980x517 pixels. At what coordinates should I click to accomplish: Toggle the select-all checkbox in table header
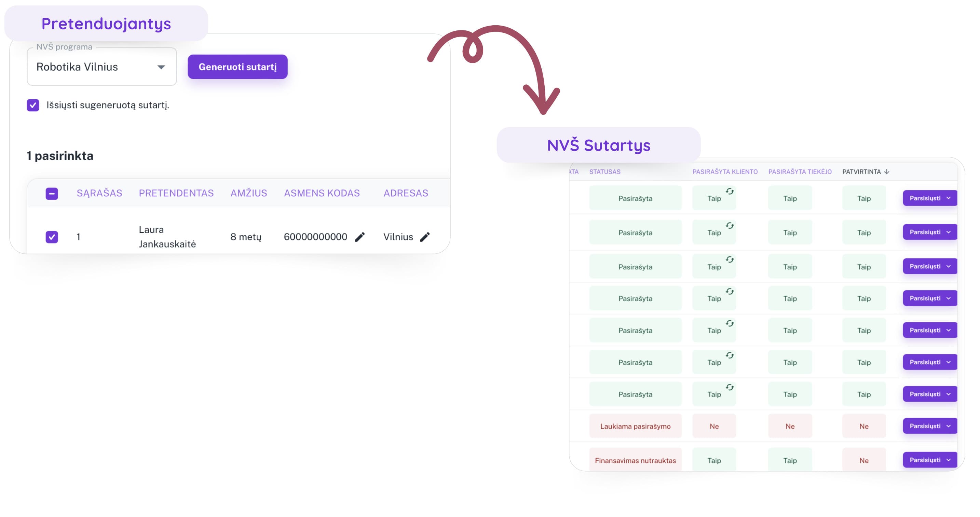[x=52, y=194]
